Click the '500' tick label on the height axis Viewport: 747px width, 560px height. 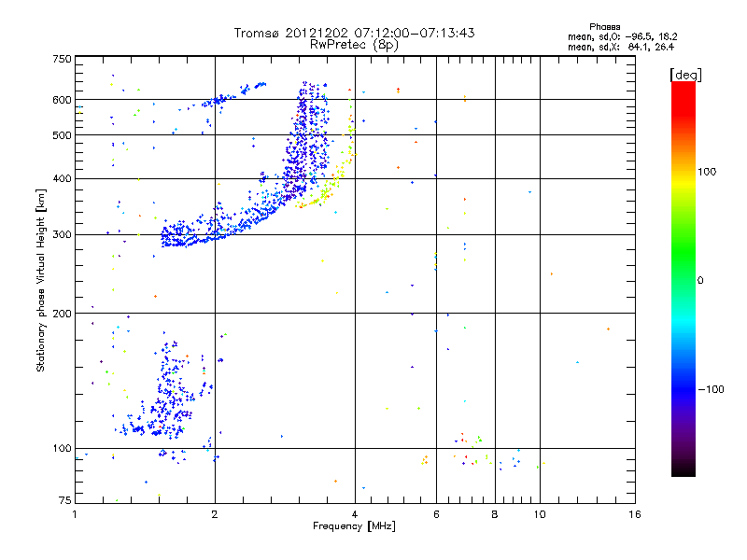click(62, 135)
